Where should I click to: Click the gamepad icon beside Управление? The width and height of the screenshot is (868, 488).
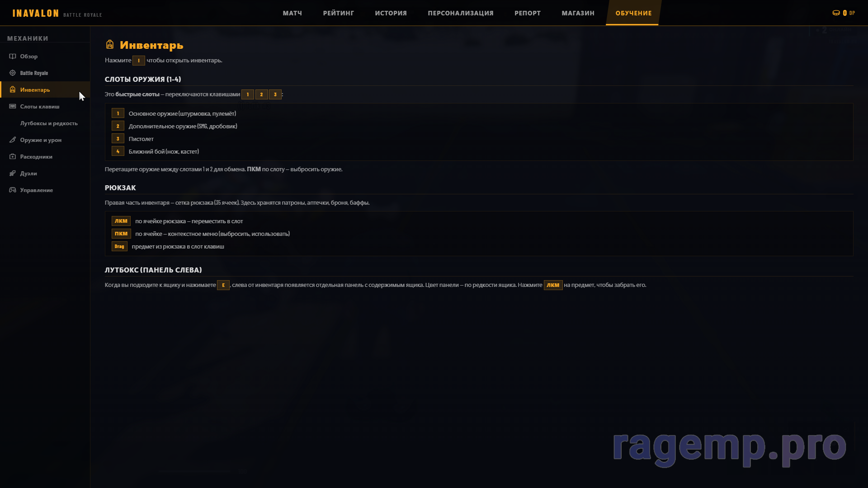[x=13, y=190]
